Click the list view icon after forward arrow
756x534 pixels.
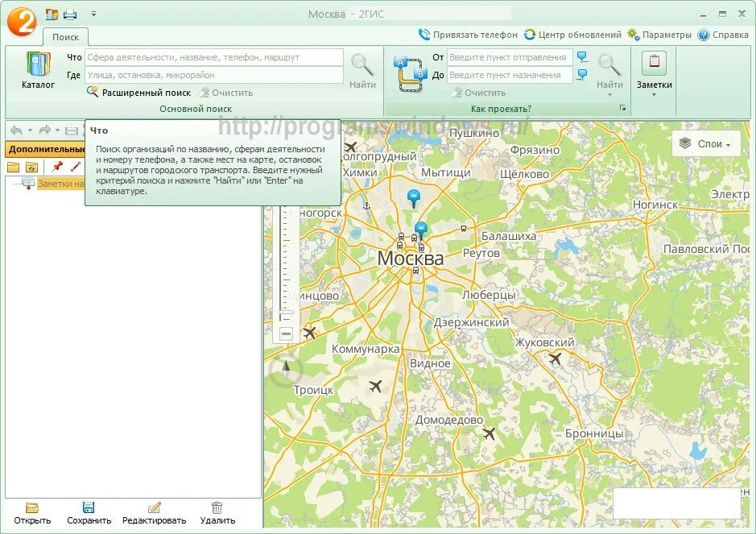coord(72,130)
